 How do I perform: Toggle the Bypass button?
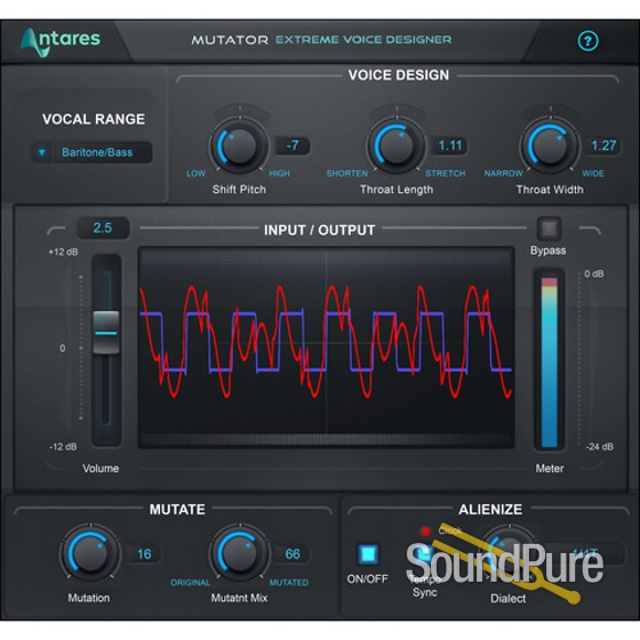pos(549,228)
